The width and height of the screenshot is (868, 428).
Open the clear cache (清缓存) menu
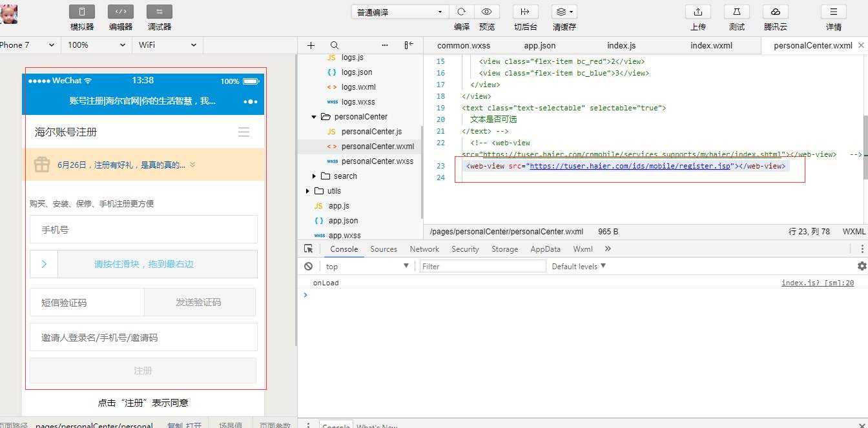coord(564,12)
